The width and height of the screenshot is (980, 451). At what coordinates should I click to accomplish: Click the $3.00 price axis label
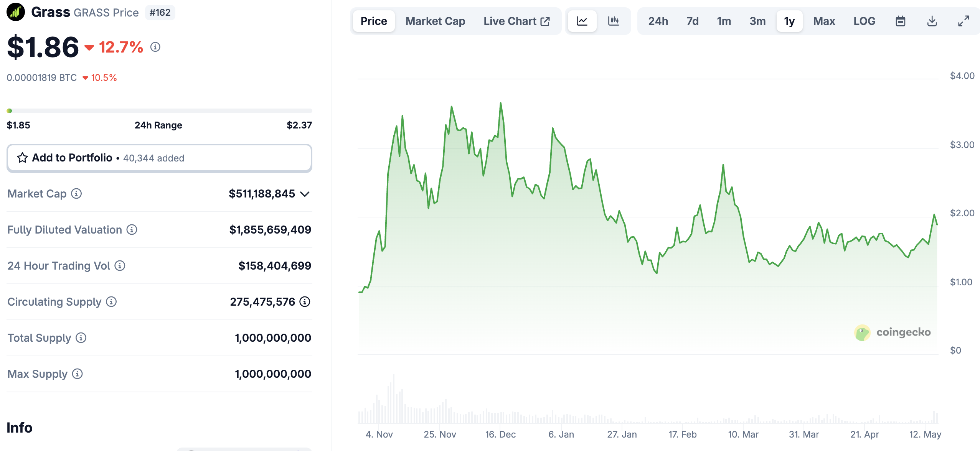point(962,145)
